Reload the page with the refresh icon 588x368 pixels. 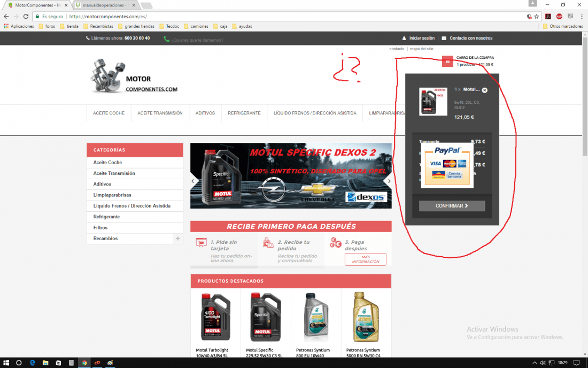click(26, 17)
